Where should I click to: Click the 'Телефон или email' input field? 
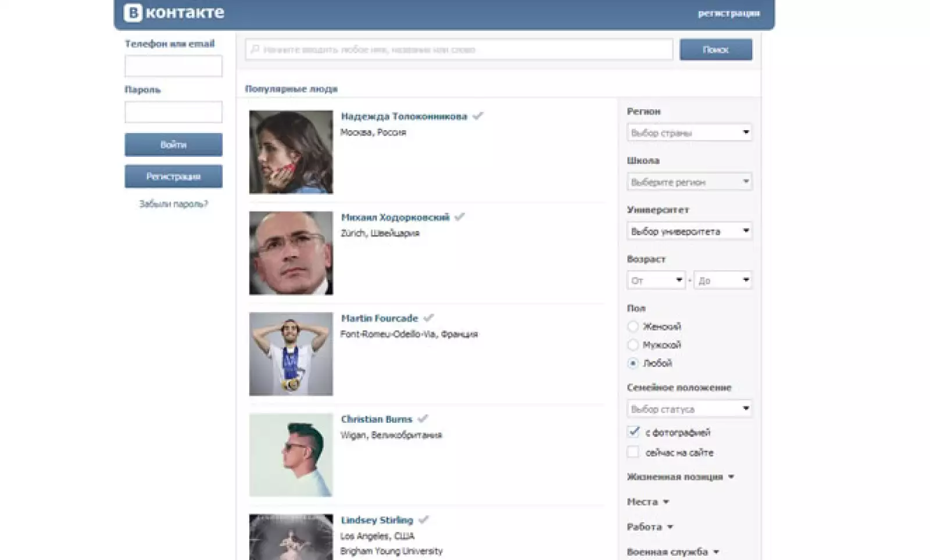pos(173,66)
